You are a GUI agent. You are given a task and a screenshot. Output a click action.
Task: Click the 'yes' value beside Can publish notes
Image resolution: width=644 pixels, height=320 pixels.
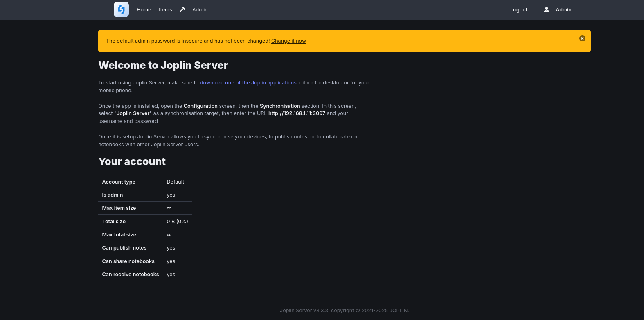[x=171, y=248]
